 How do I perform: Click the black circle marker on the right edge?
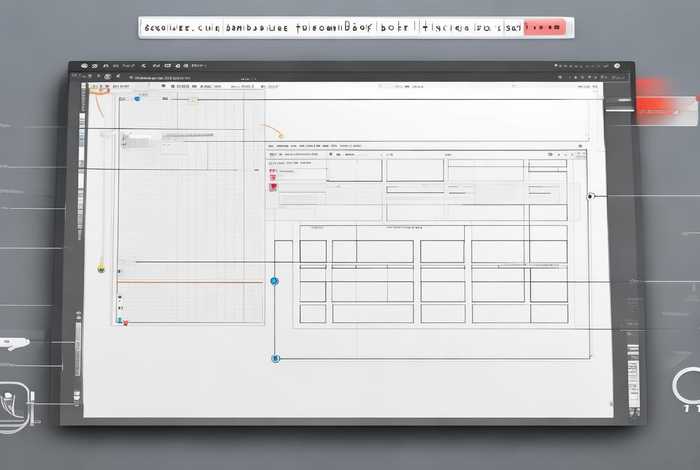[591, 196]
